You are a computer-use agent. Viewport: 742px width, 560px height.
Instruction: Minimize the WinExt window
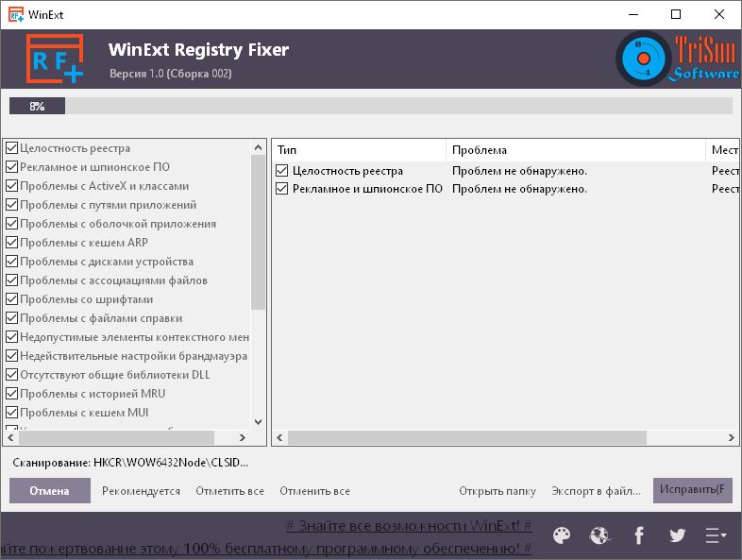(633, 15)
